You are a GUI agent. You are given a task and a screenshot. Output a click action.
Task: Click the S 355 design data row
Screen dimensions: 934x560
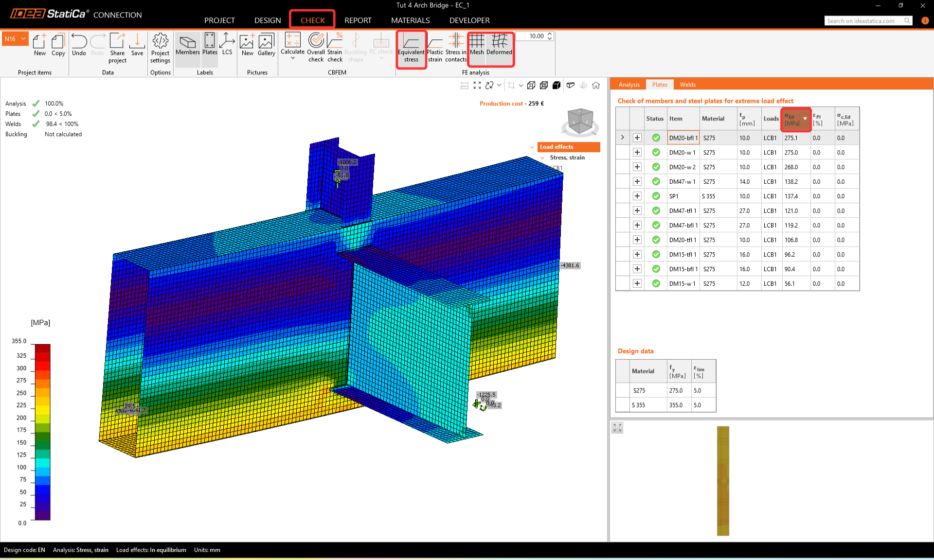[665, 405]
